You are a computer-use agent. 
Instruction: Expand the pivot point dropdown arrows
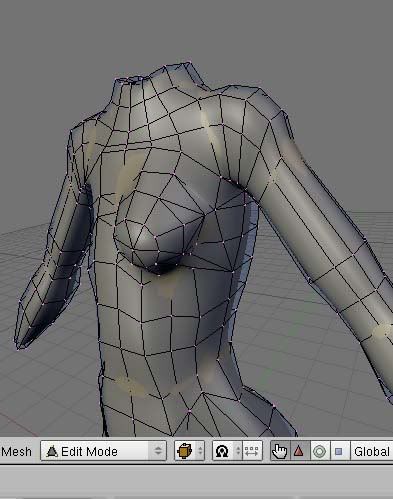click(x=238, y=451)
